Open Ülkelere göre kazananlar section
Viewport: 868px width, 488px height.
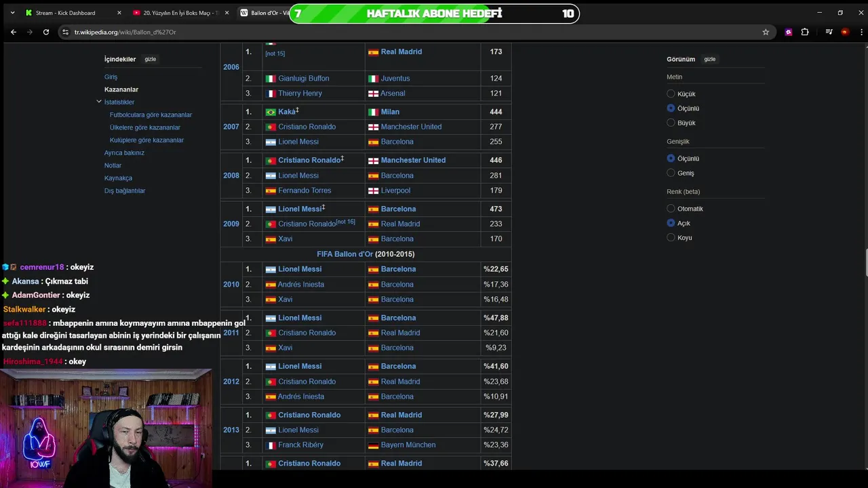(145, 127)
